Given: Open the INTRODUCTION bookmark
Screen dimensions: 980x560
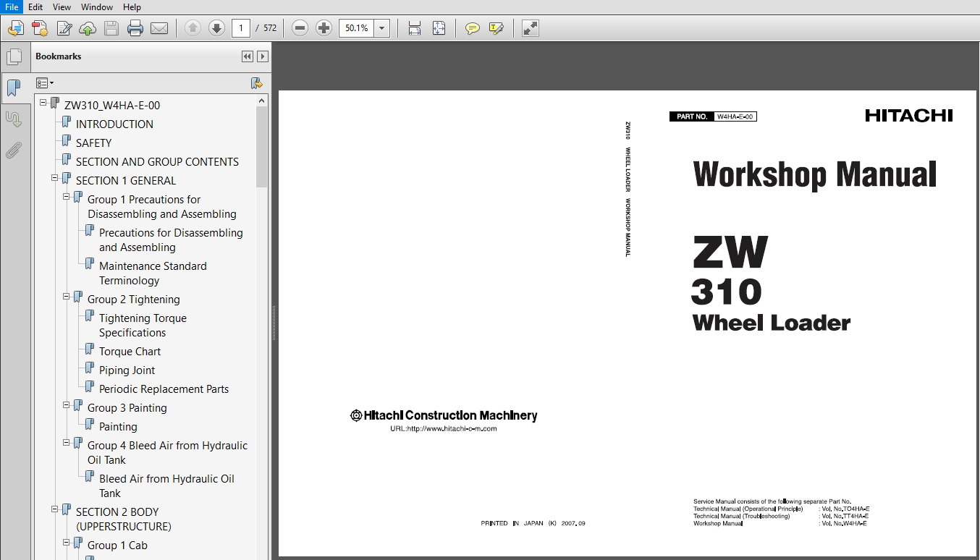Looking at the screenshot, I should [x=114, y=124].
